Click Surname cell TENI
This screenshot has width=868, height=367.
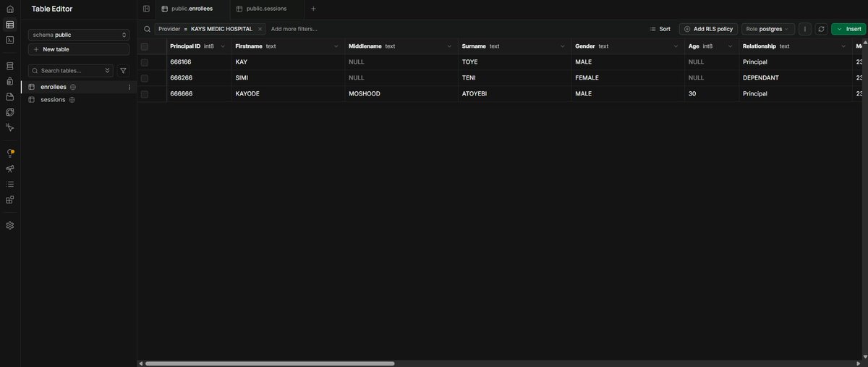pyautogui.click(x=515, y=78)
